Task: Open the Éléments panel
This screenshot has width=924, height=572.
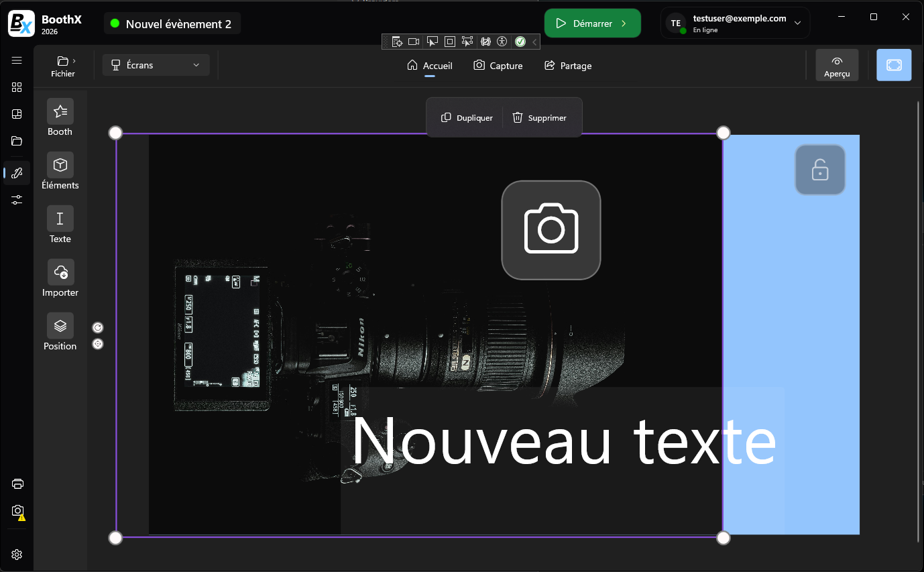Action: (x=60, y=171)
